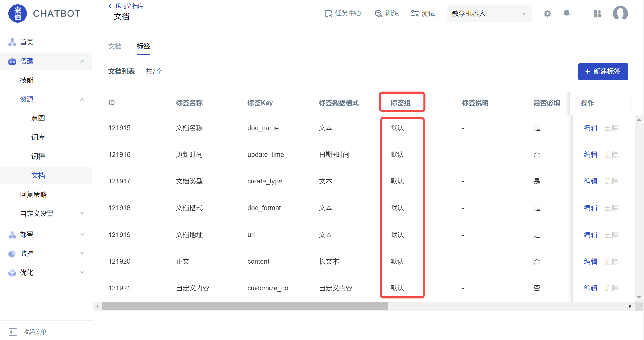
Task: Click the 是否必填 column header
Action: click(x=547, y=103)
